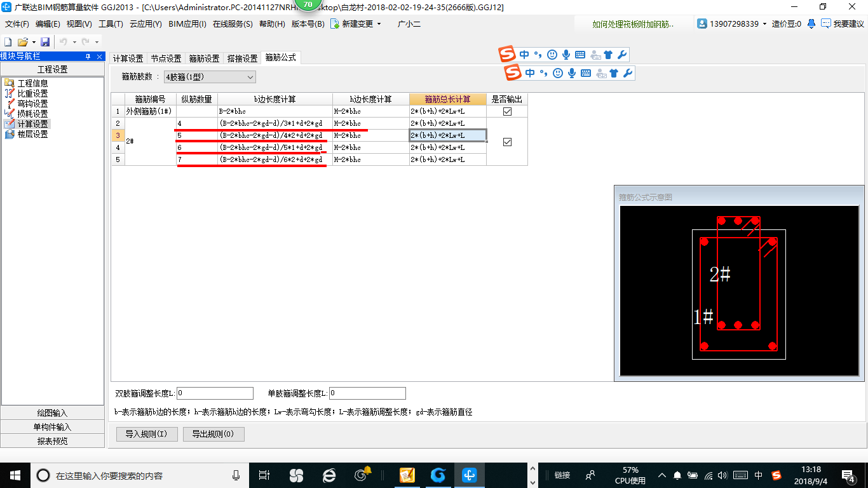Click the 导出规则(O) button
This screenshot has height=488, width=868.
(214, 435)
